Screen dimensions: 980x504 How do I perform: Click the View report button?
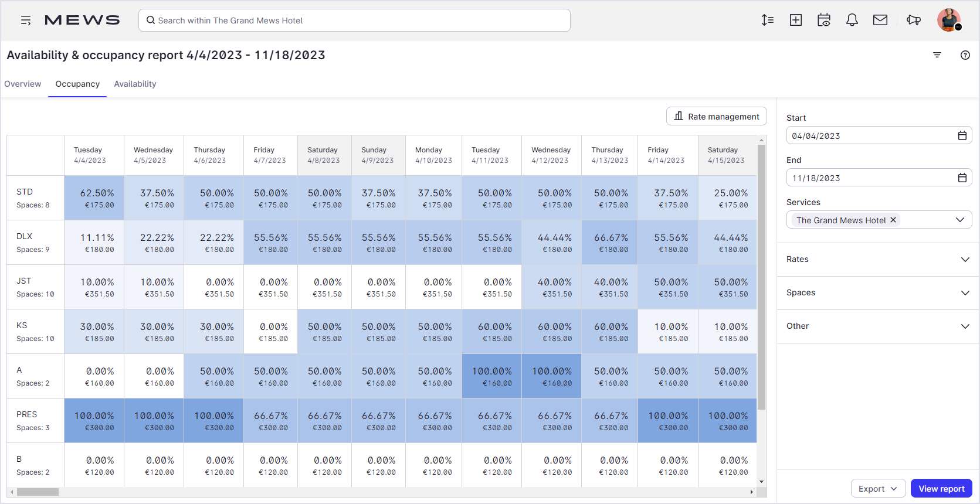[x=941, y=489]
